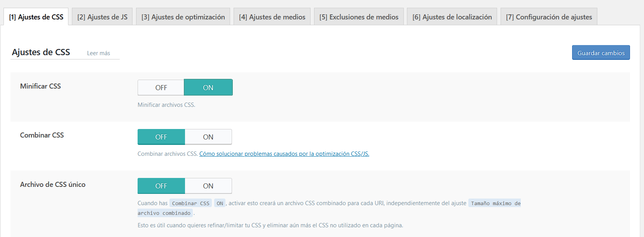Click the Guardar cambios button
This screenshot has width=644, height=237.
pyautogui.click(x=601, y=53)
